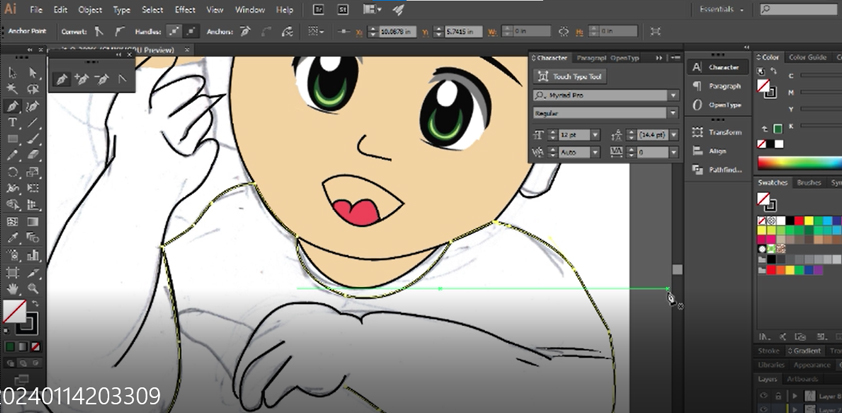Open Pathfinder panel from dock

coord(717,170)
